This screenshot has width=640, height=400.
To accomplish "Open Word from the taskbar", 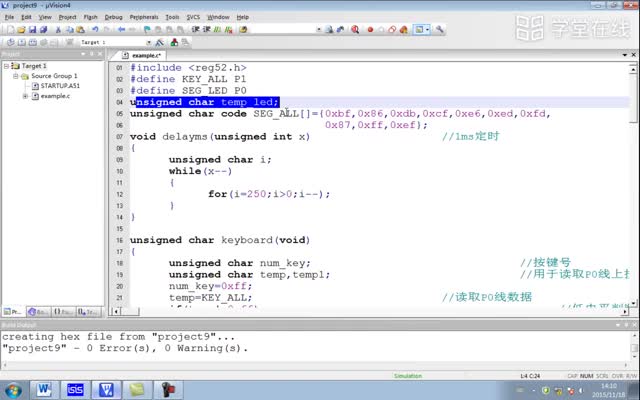I will point(44,391).
